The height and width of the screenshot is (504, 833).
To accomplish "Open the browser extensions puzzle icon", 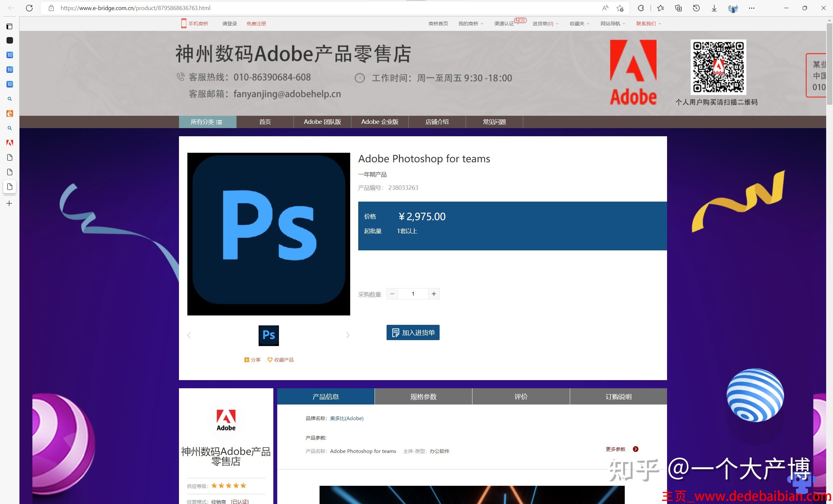I will click(641, 8).
